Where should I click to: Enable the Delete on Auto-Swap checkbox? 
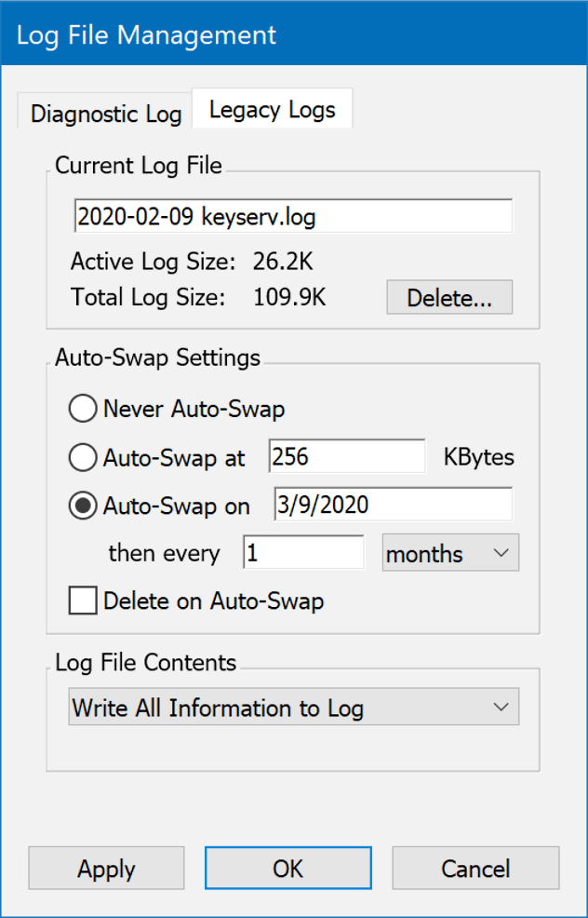(83, 601)
